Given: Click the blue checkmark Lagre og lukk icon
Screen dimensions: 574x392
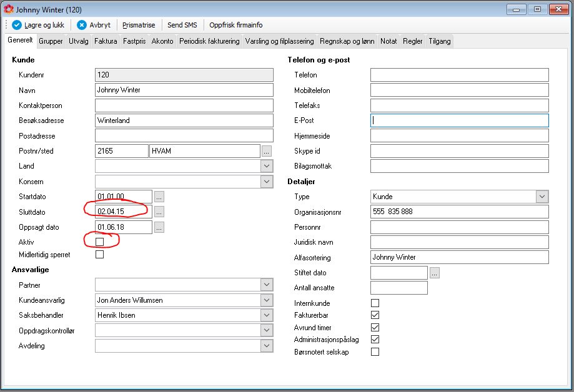Looking at the screenshot, I should [x=17, y=25].
